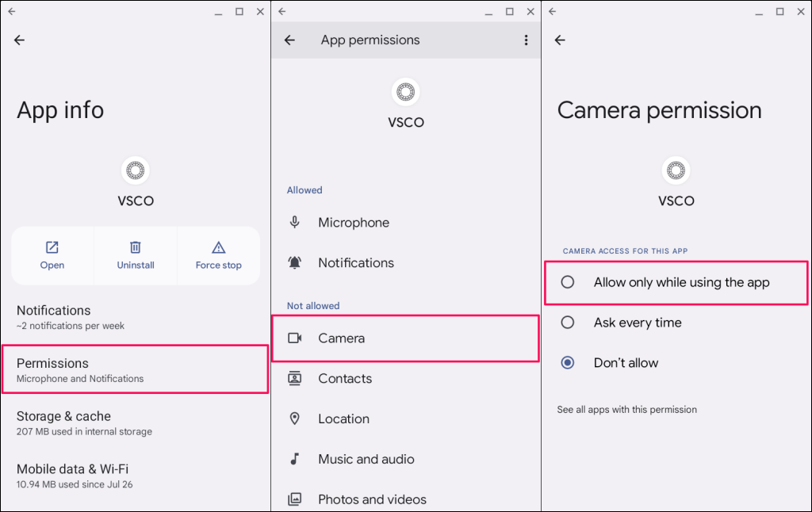
Task: Click VSCO app icon in App info
Action: click(x=136, y=170)
